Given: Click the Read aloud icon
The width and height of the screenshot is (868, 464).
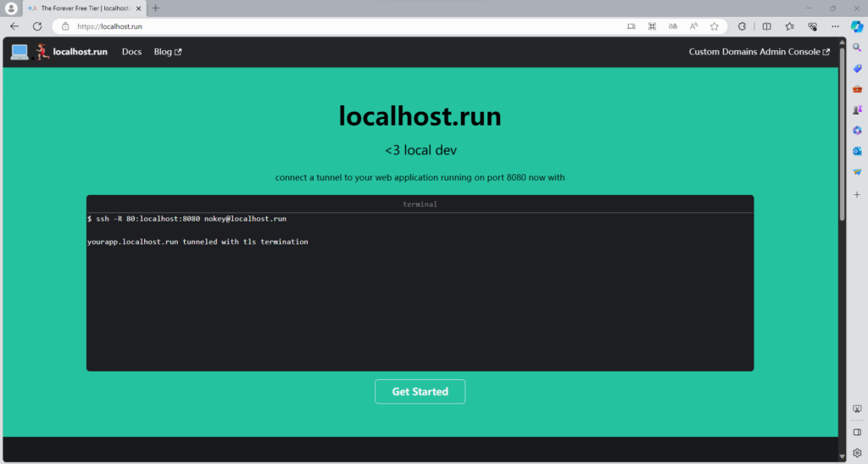Looking at the screenshot, I should pyautogui.click(x=693, y=26).
